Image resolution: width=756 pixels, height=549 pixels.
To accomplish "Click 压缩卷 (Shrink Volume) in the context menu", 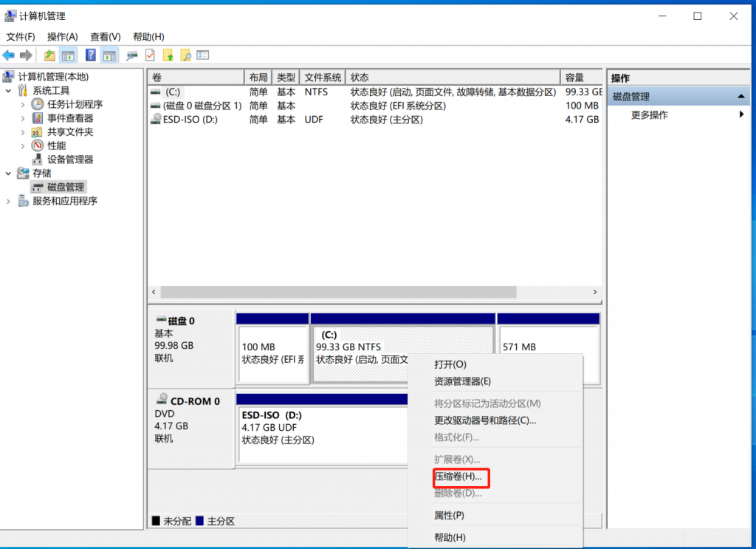I will [459, 478].
